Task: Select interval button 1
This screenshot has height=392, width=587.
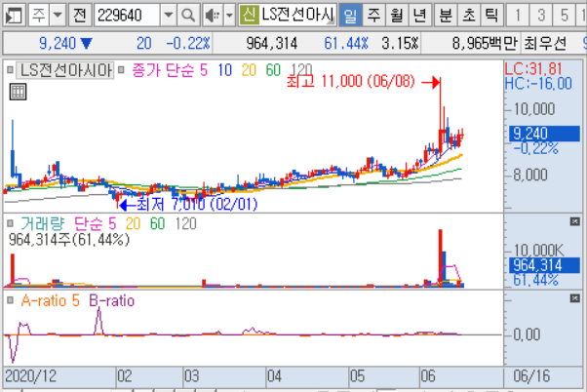Action: pos(518,16)
